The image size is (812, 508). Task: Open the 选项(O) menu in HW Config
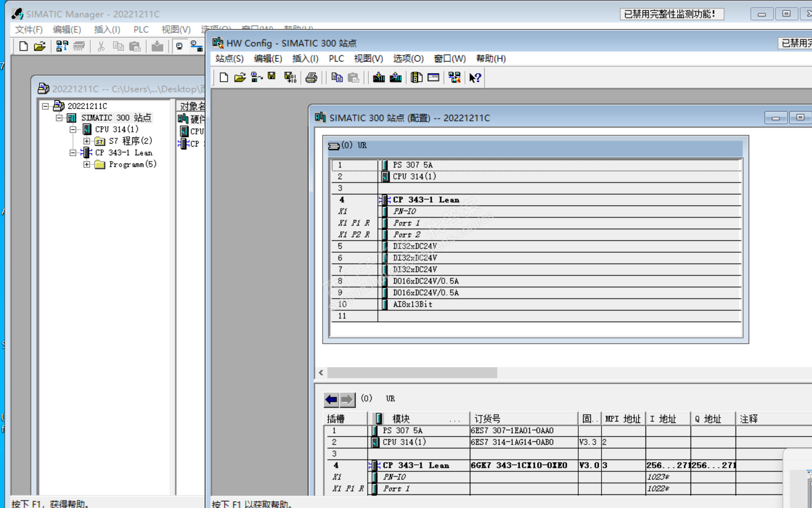408,59
